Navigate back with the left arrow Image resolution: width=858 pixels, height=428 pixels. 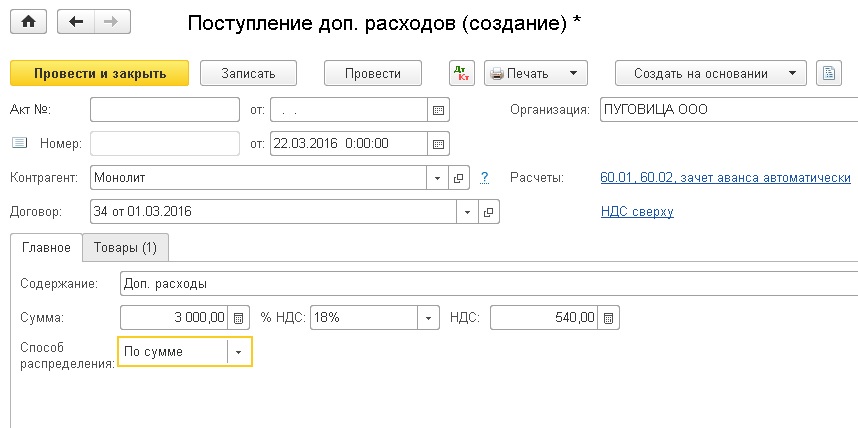point(76,22)
